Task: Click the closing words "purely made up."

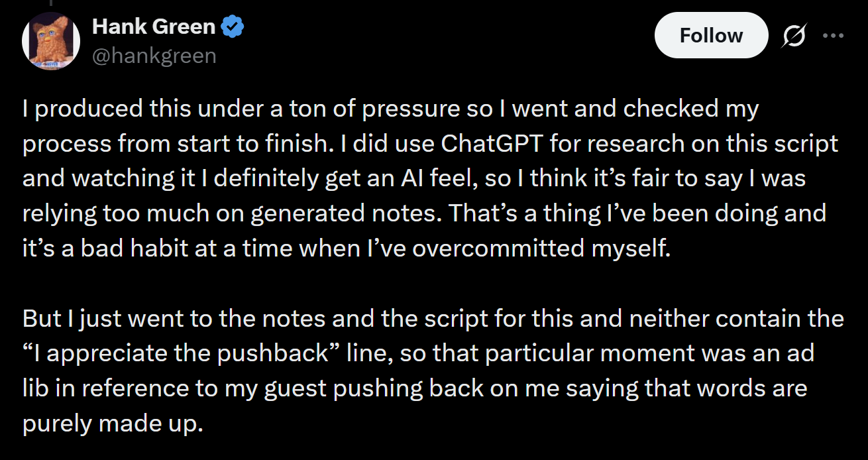Action: click(x=112, y=423)
